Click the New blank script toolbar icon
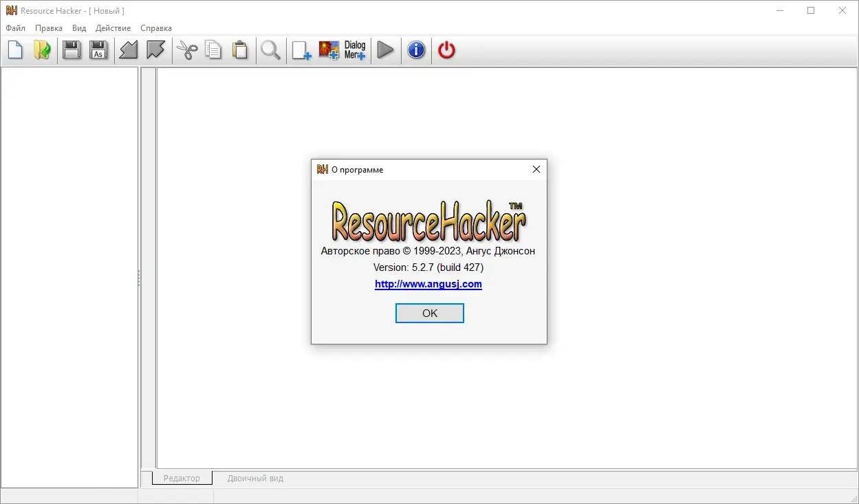The width and height of the screenshot is (859, 504). pos(15,50)
